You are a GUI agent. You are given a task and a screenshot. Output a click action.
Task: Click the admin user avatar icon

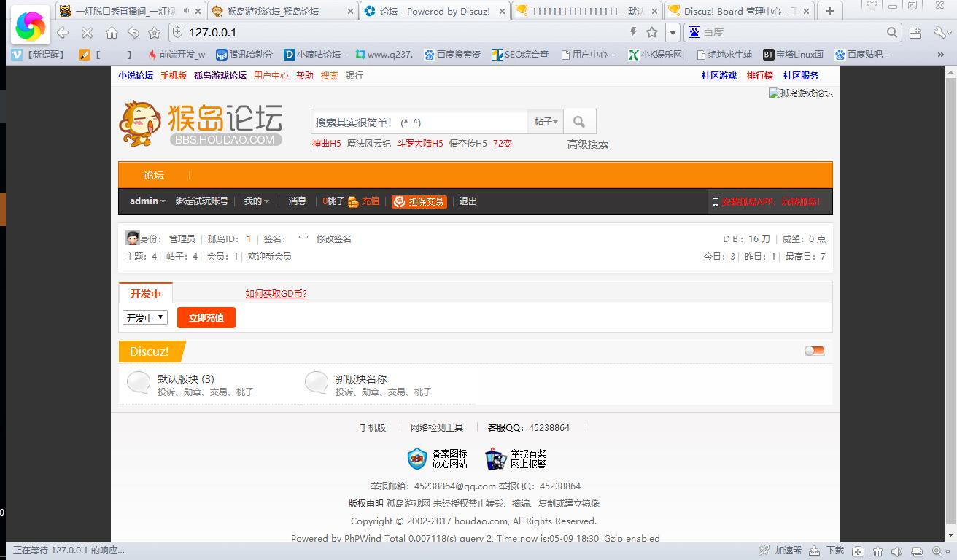coord(132,238)
